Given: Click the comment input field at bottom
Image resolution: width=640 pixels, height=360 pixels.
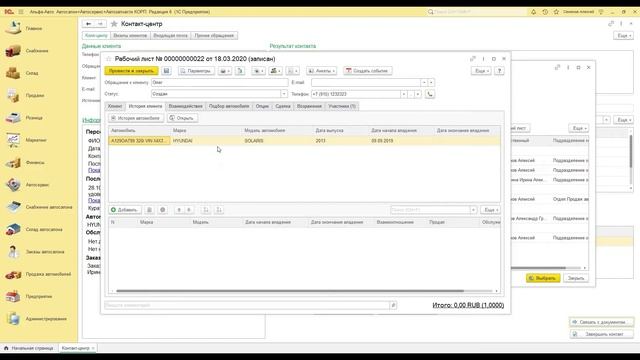Looking at the screenshot, I should [x=247, y=305].
